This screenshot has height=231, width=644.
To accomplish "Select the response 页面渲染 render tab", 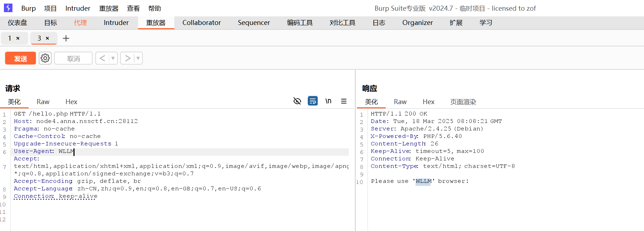I will tap(463, 102).
